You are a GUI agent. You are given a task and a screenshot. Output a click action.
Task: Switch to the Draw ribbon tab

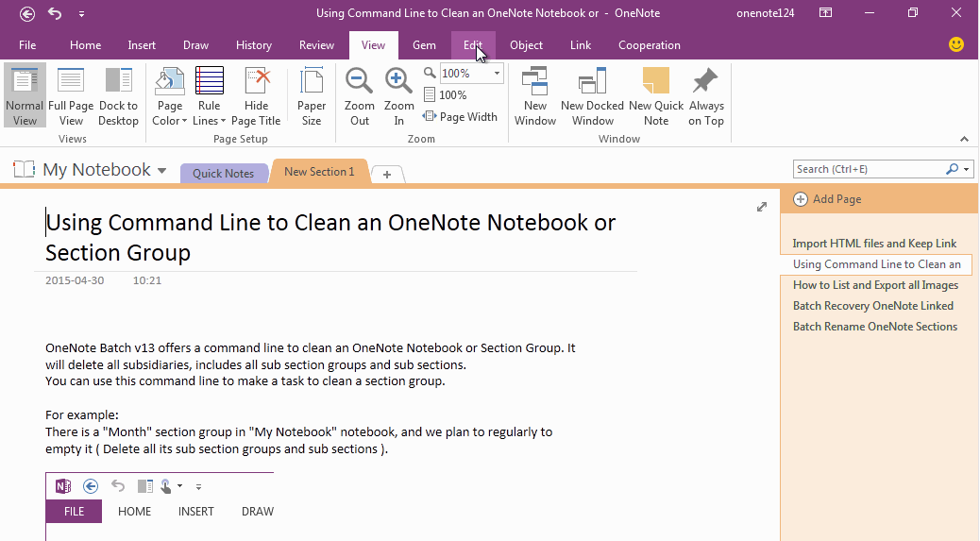pos(195,45)
